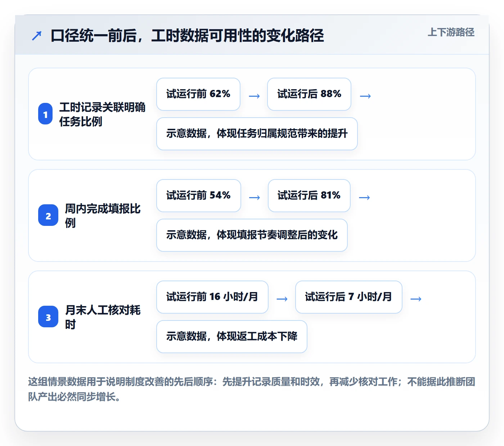The height and width of the screenshot is (446, 504).
Task: Click the 示意数据，体现返工成本下降 note
Action: click(x=232, y=337)
